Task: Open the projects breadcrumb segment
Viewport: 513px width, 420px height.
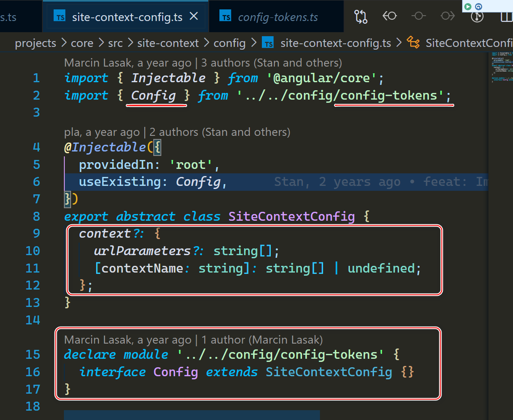Action: (35, 43)
